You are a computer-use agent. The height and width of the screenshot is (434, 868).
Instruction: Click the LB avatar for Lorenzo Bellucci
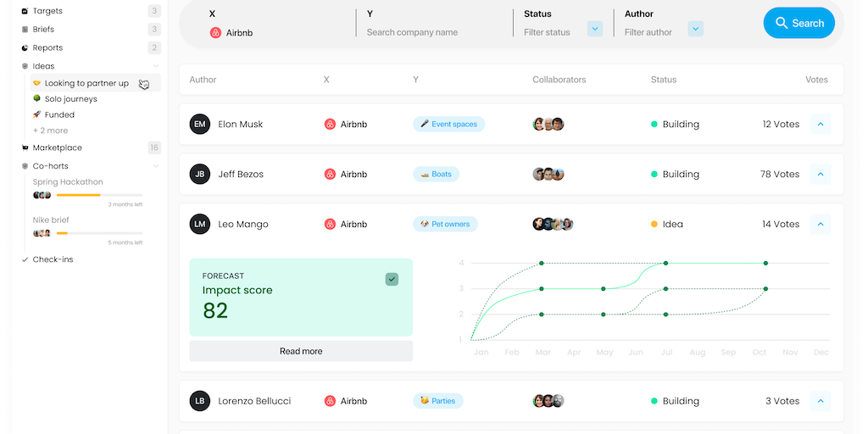coord(200,401)
